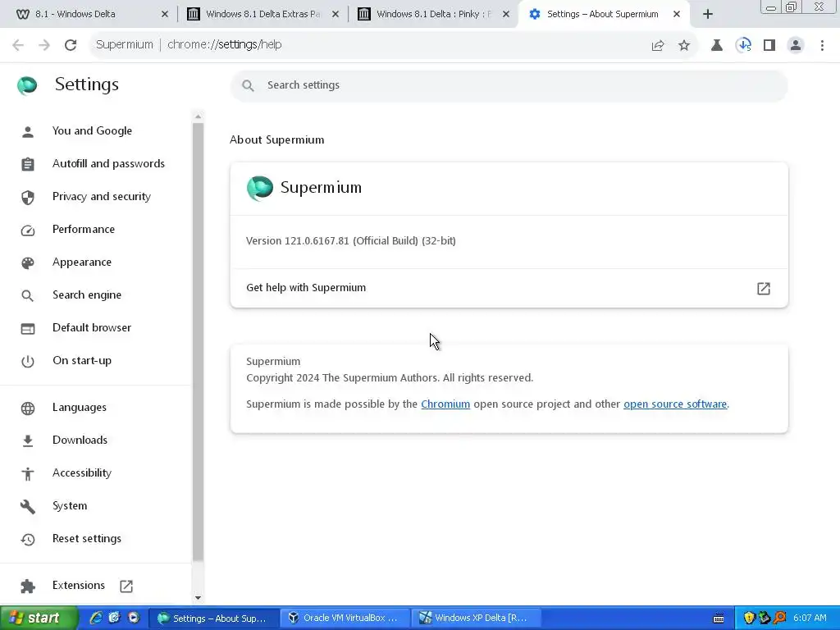This screenshot has height=630, width=840.
Task: Click the sidebar scrollbar up arrow
Action: (198, 116)
